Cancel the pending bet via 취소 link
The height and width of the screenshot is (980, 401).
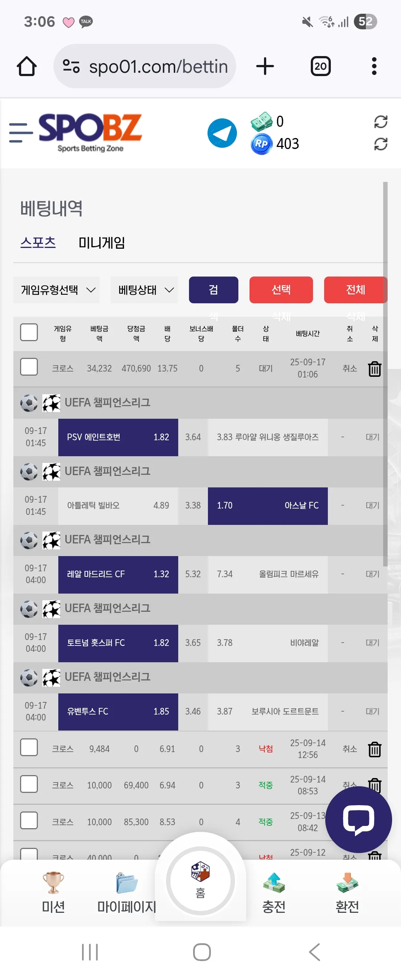pos(350,368)
